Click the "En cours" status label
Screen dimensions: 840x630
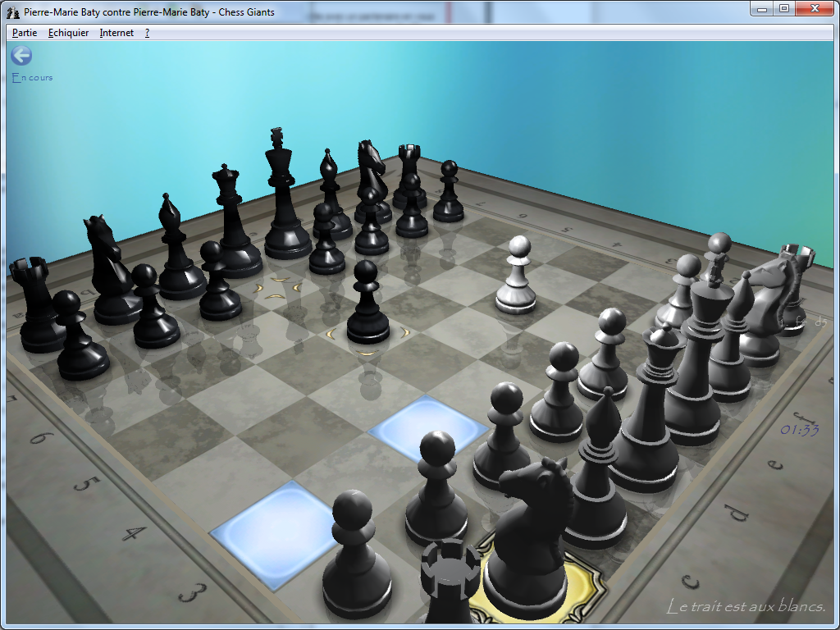click(x=33, y=78)
